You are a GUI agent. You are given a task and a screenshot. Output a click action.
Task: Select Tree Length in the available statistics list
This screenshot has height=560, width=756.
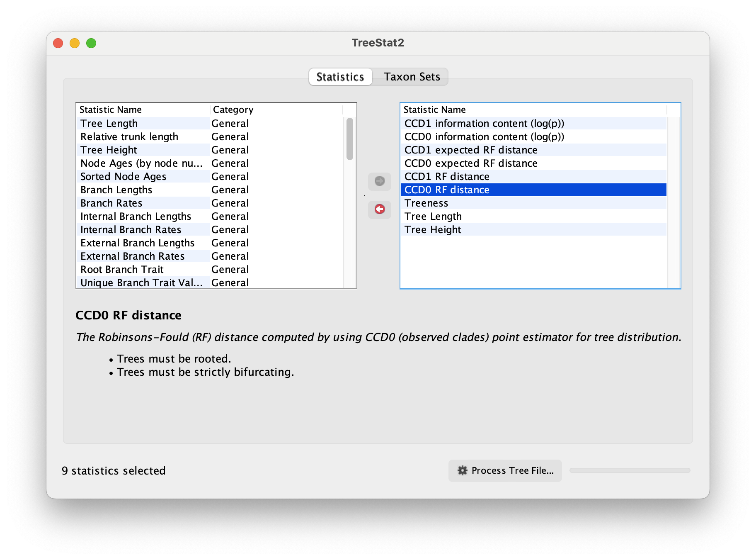click(x=210, y=124)
